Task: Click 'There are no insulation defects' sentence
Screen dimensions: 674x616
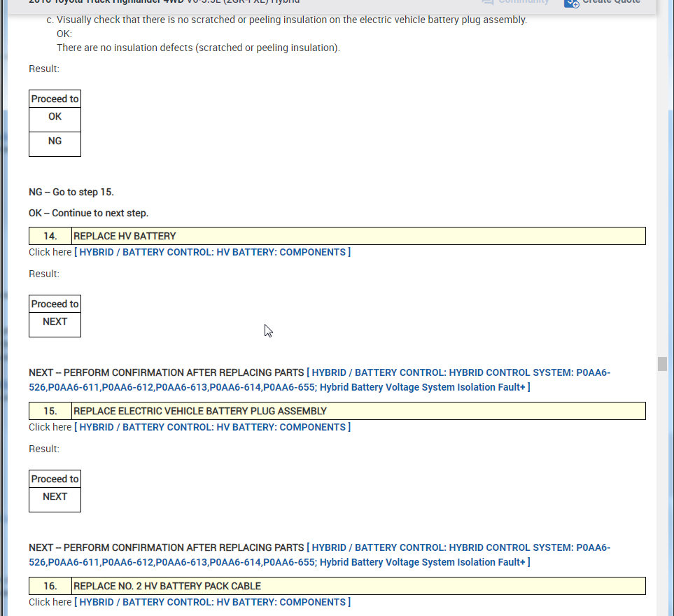Action: tap(198, 48)
